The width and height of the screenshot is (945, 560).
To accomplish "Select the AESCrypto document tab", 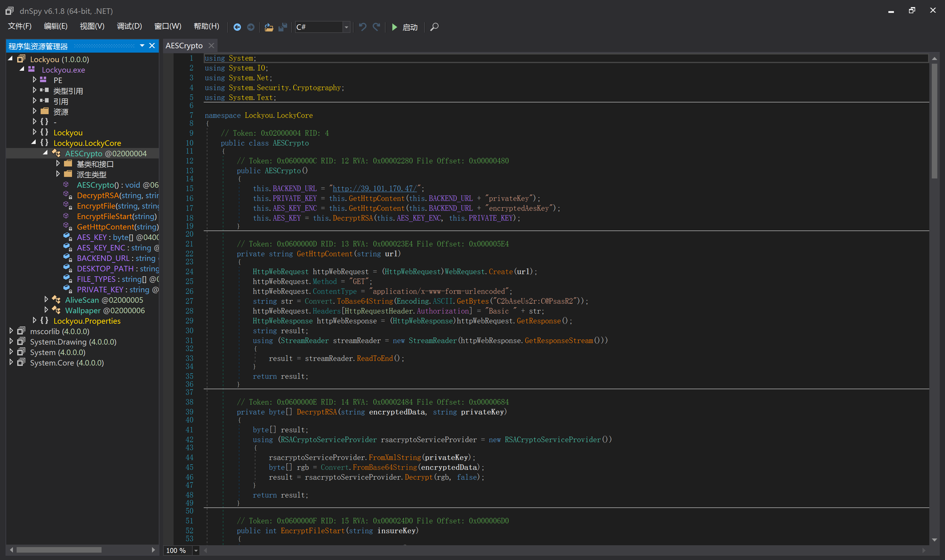I will pyautogui.click(x=184, y=46).
